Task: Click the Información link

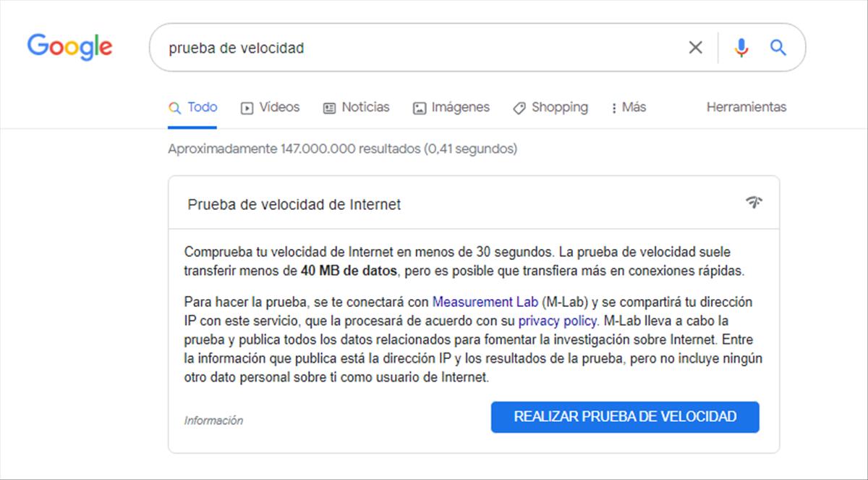Action: (x=213, y=421)
